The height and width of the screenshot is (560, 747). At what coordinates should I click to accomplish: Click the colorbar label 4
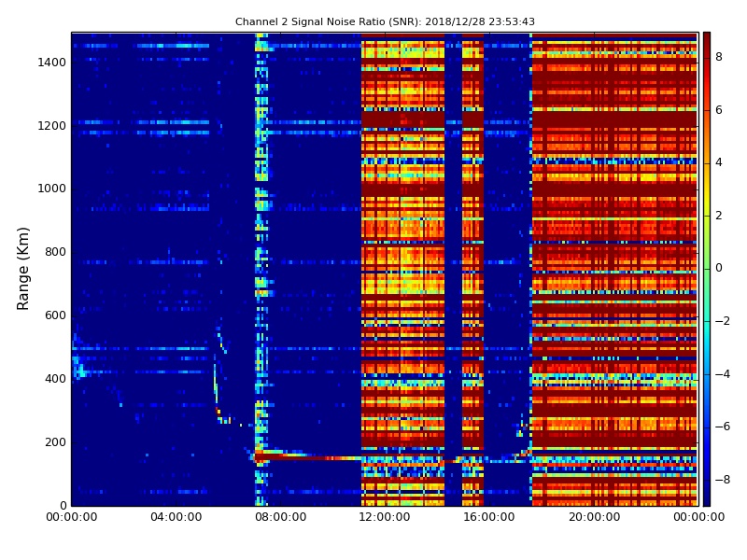pos(719,162)
